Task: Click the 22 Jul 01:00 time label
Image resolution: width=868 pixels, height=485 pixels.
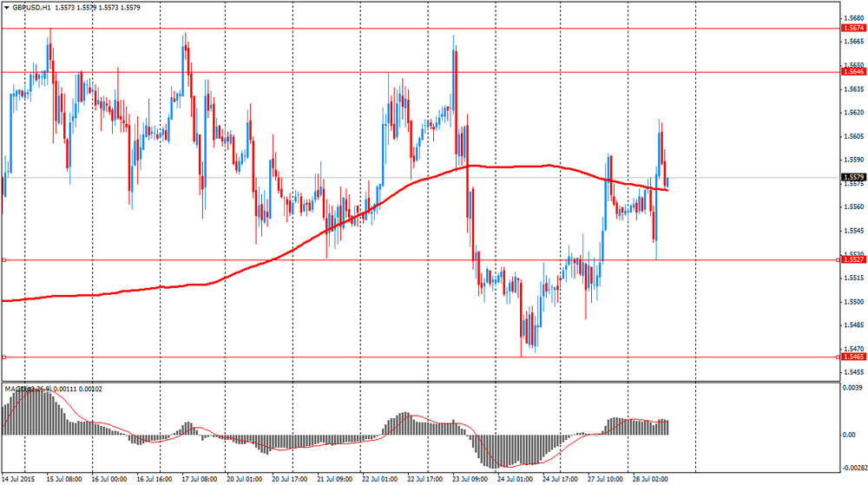Action: click(x=380, y=479)
